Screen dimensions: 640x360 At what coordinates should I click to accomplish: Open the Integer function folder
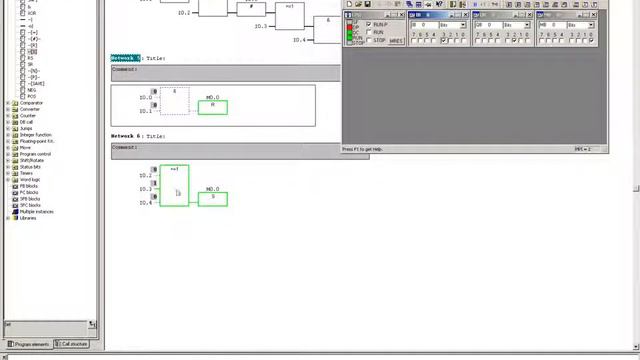(x=36, y=135)
